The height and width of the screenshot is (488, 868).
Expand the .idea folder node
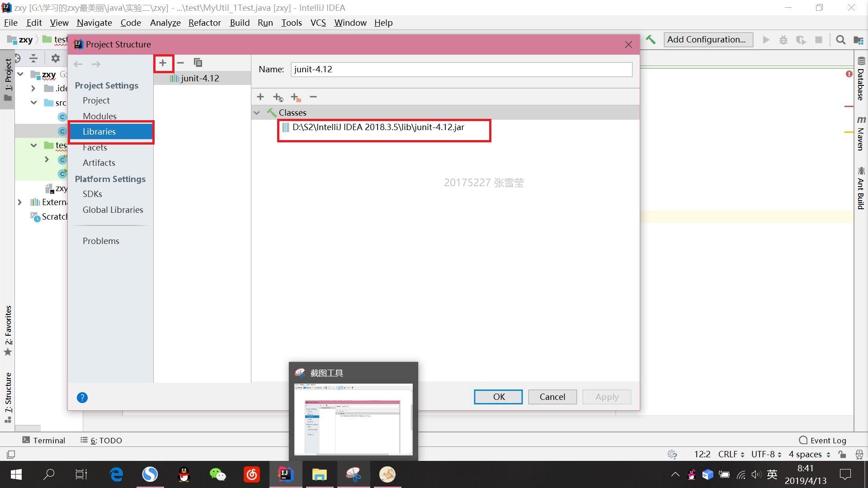pyautogui.click(x=33, y=88)
